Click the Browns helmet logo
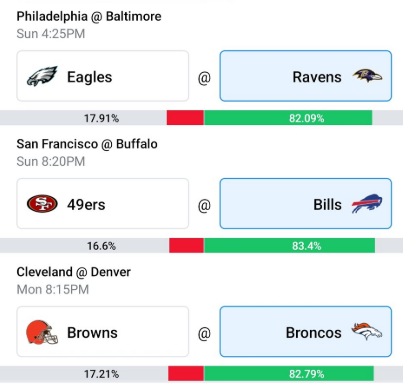This screenshot has width=403, height=384. (x=42, y=332)
